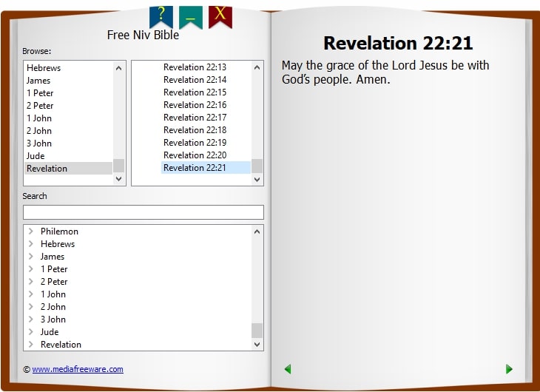Click Philemon label in search tree

point(60,232)
